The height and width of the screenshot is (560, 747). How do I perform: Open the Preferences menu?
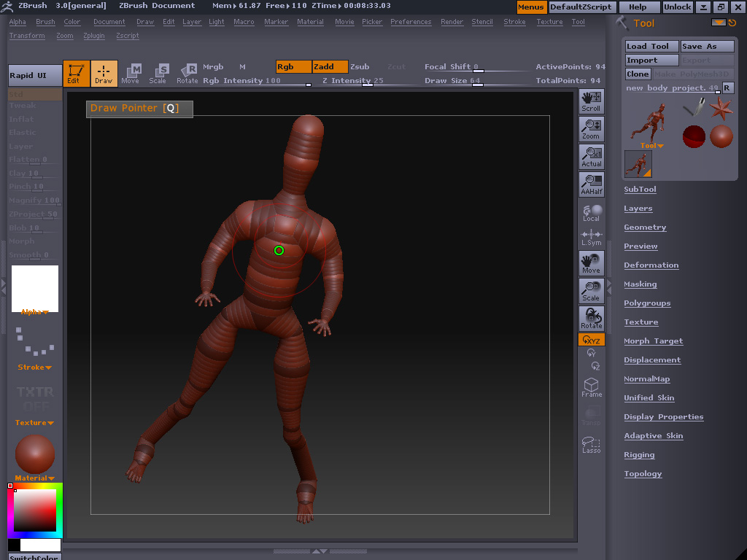411,21
